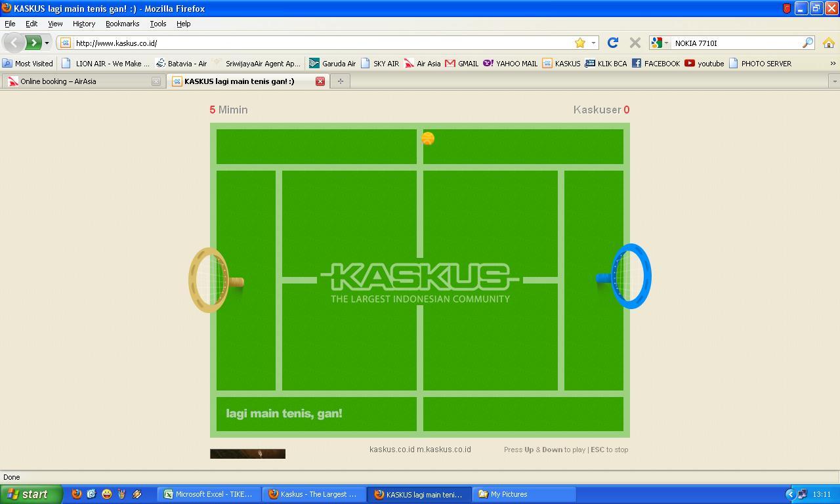This screenshot has height=504, width=840.
Task: Open the FACEBOOK bookmark
Action: point(656,64)
